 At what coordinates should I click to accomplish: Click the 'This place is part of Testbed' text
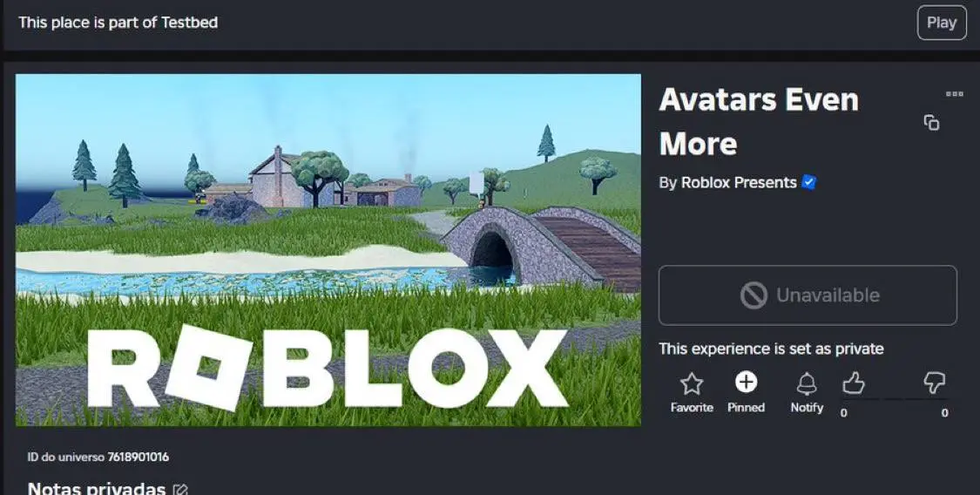(x=118, y=23)
